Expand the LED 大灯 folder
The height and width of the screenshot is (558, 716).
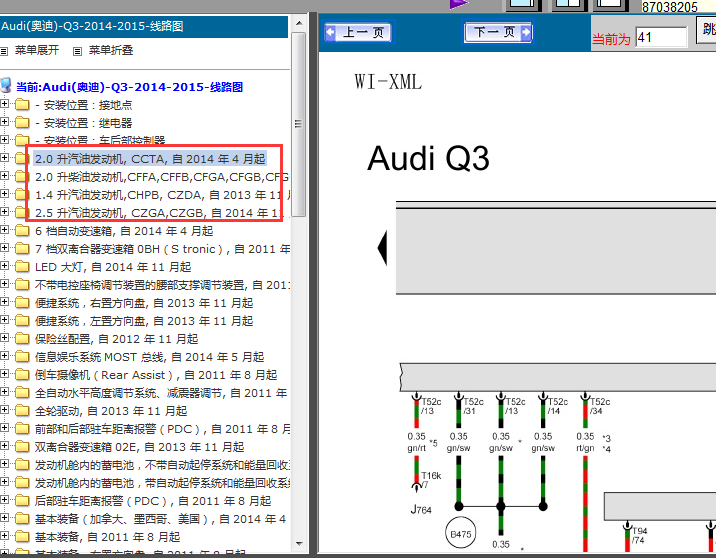(x=4, y=266)
